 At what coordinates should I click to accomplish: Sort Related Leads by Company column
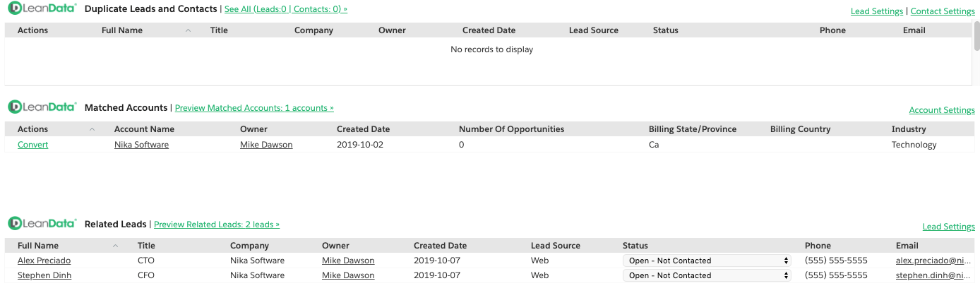(249, 246)
